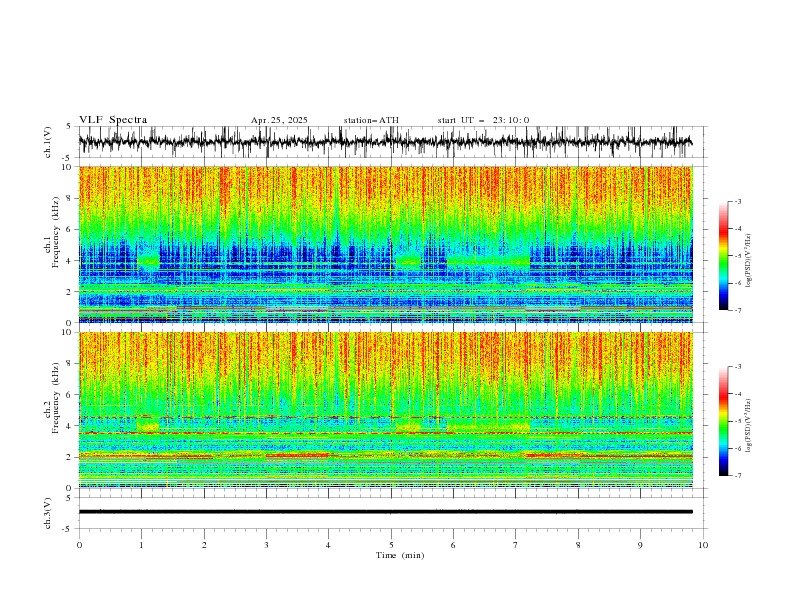Click the ch.1 PSD color scale bar
Screen dimensions: 792x612
click(x=724, y=256)
